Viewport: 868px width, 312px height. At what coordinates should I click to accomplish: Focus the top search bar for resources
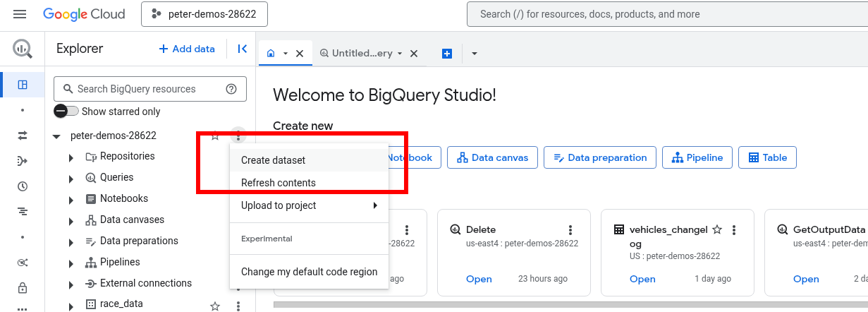[667, 14]
